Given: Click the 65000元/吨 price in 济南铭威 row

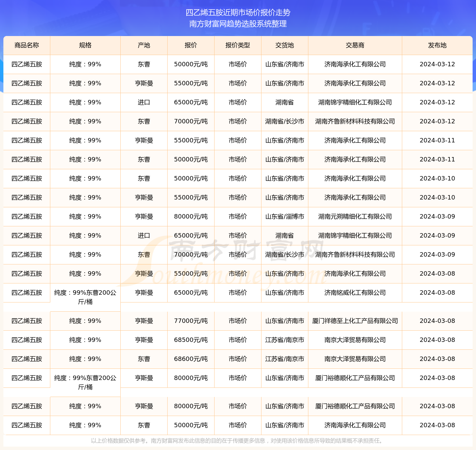Looking at the screenshot, I should click(x=191, y=293).
